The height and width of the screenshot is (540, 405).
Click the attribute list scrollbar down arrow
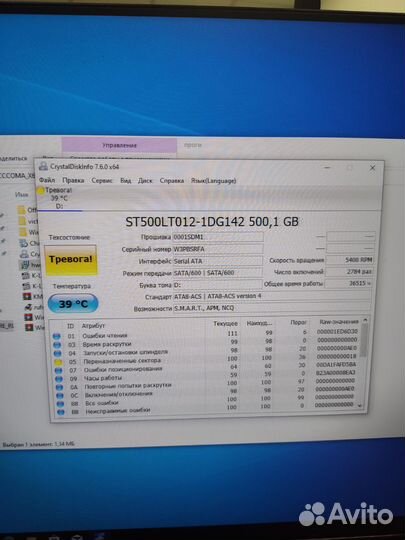pos(360,406)
